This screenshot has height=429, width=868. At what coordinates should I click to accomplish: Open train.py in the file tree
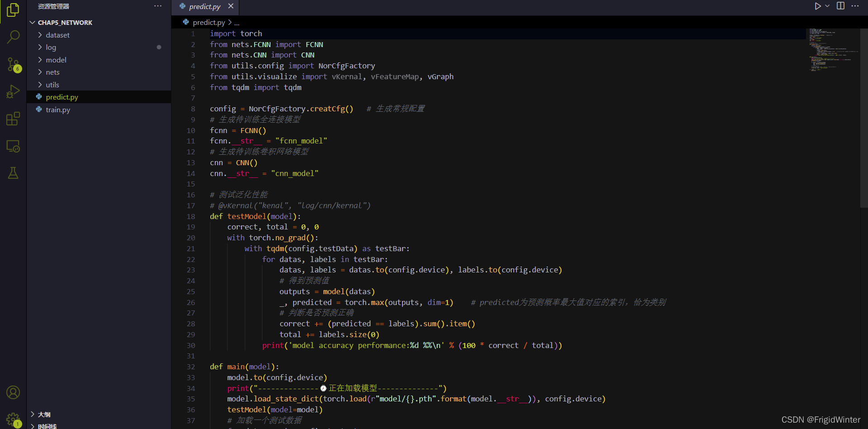pos(99,110)
